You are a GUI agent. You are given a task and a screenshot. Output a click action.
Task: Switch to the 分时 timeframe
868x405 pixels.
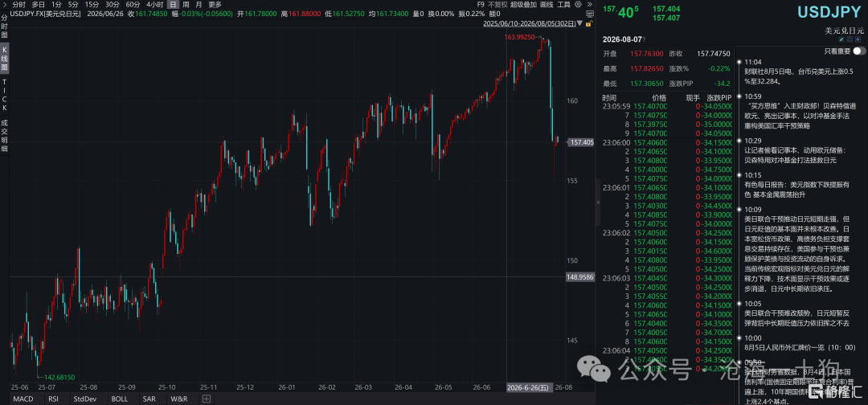click(18, 5)
